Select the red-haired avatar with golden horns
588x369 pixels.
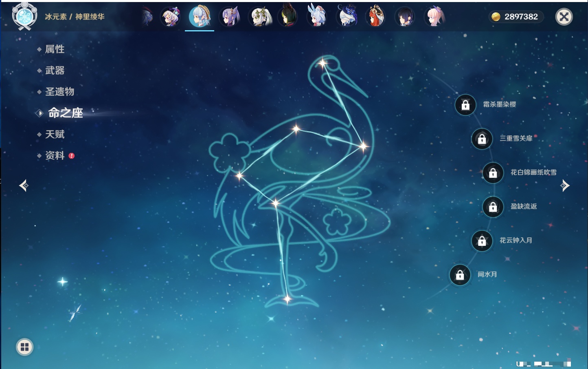point(376,17)
